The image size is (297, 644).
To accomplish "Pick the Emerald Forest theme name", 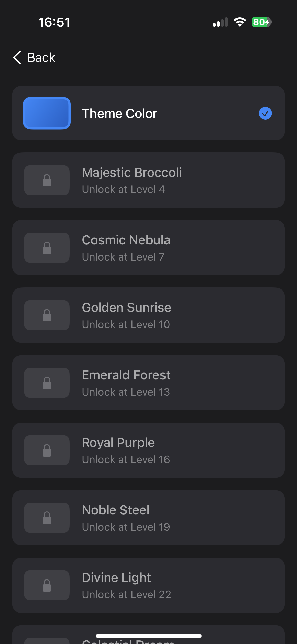I will 126,375.
